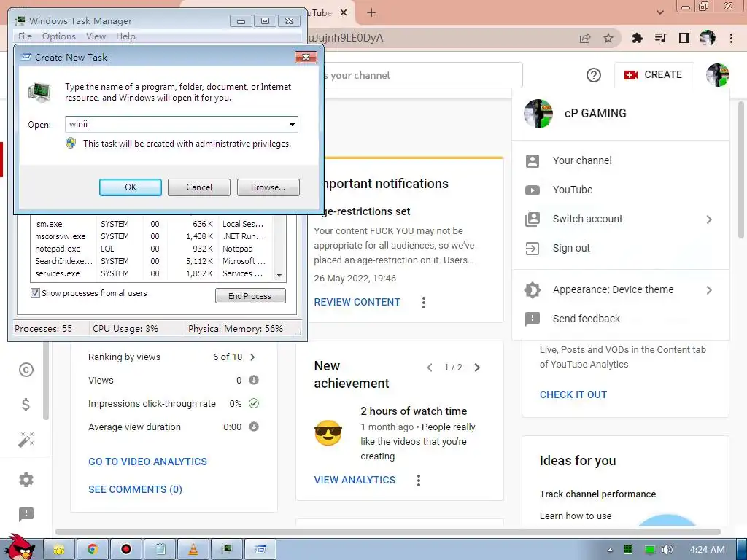Select Sign out in the account menu
This screenshot has height=560, width=747.
[x=621, y=248]
